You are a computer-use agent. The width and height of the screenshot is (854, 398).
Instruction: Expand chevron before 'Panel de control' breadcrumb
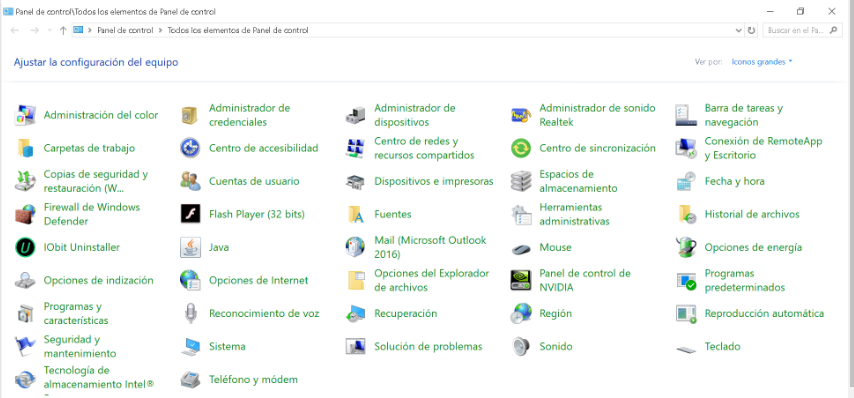click(x=90, y=30)
